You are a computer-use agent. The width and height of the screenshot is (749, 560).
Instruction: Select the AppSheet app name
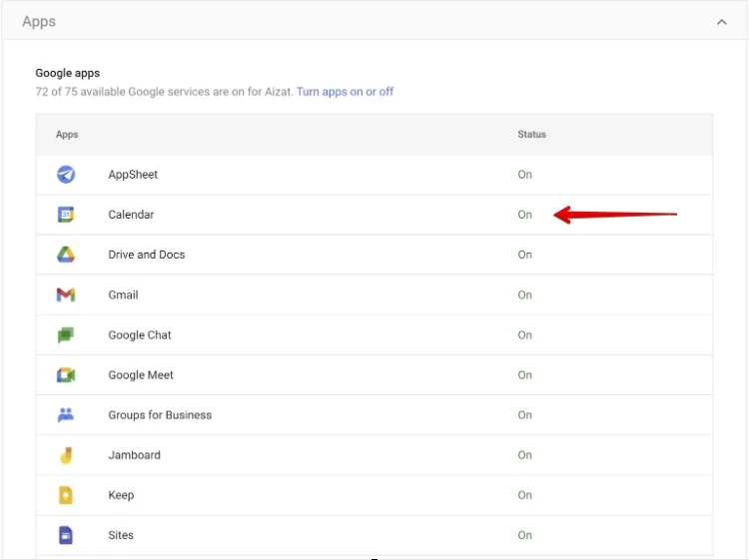point(133,175)
